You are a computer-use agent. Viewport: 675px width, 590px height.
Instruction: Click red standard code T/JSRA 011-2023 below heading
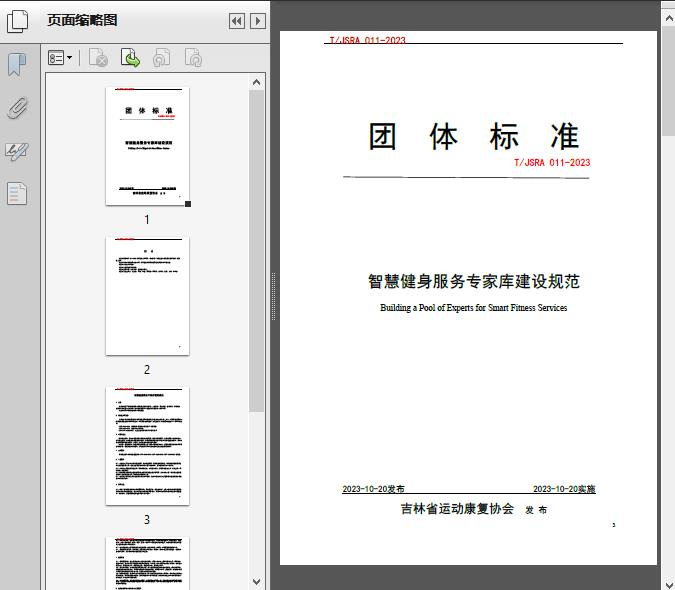pyautogui.click(x=552, y=163)
